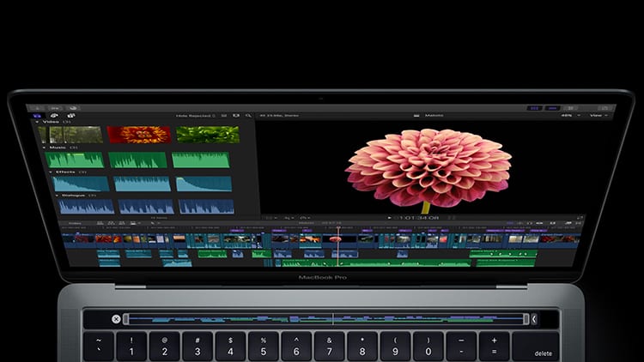Screen dimensions: 644x362
Task: Open the Transform tool dropdown below the viewer
Action: 271,218
